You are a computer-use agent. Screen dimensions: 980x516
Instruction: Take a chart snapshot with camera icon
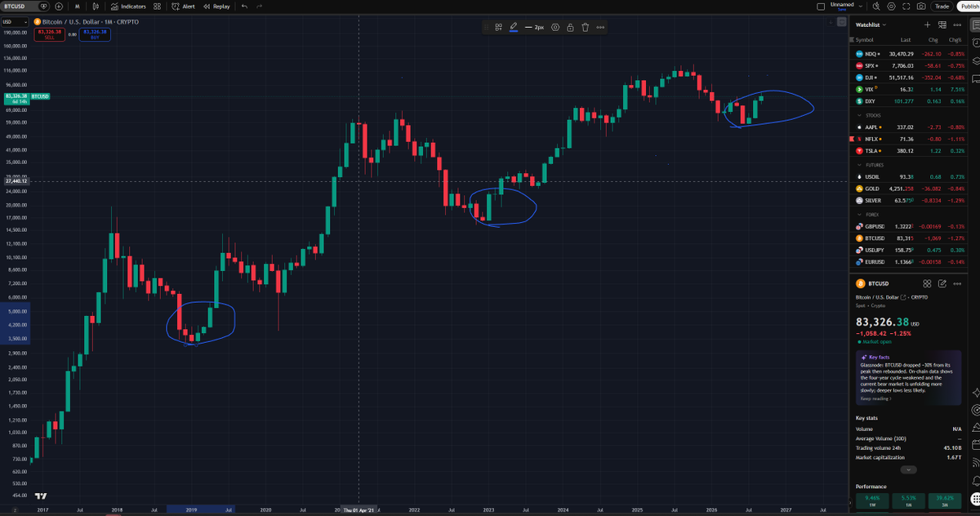[920, 6]
